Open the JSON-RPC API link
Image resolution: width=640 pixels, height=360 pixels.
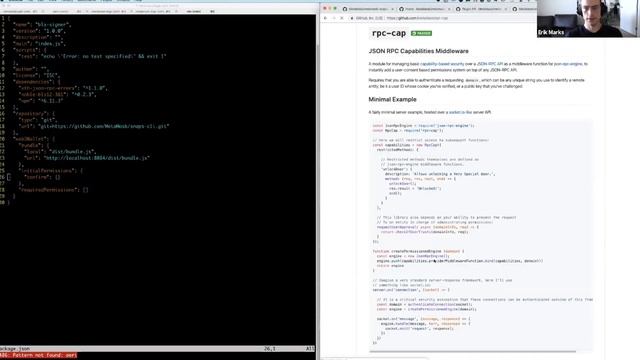(490, 64)
